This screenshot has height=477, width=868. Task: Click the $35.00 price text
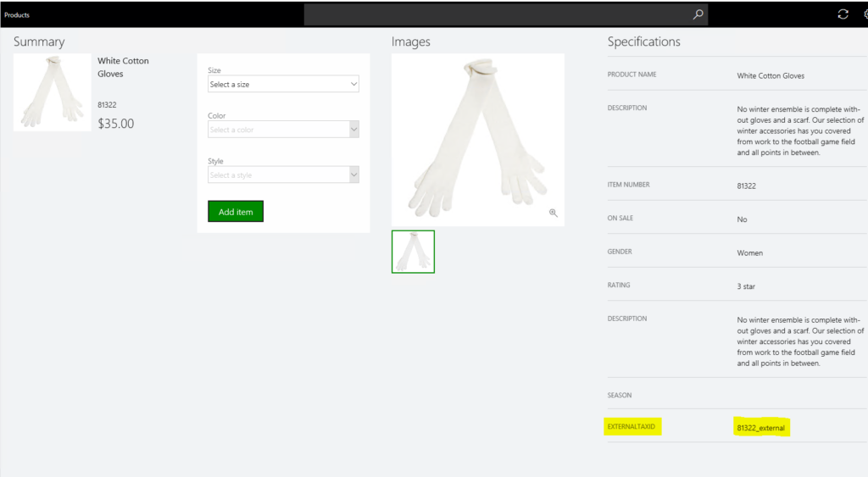click(x=115, y=124)
